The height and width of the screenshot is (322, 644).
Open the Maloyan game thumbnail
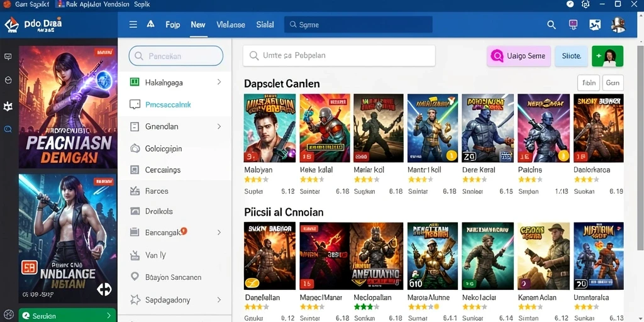pyautogui.click(x=269, y=128)
